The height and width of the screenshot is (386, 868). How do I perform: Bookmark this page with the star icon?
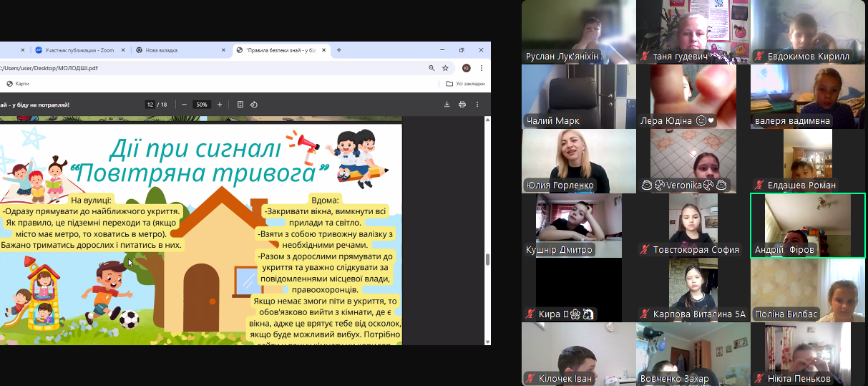445,68
